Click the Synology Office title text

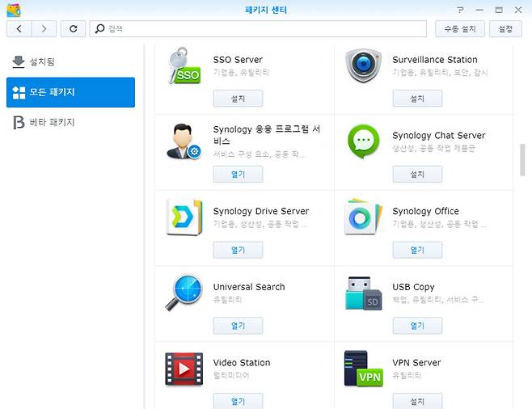[x=425, y=211]
